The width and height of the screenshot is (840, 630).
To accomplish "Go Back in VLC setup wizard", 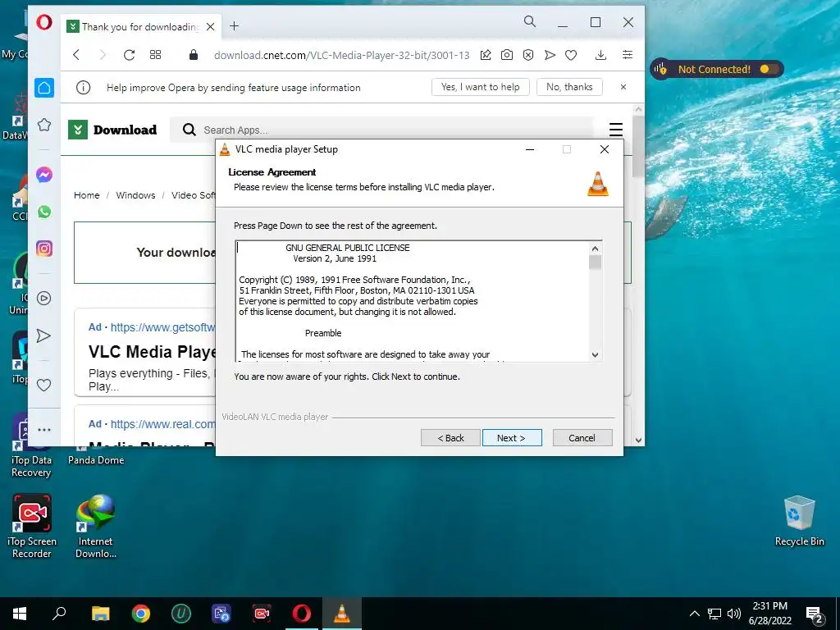I will (450, 438).
